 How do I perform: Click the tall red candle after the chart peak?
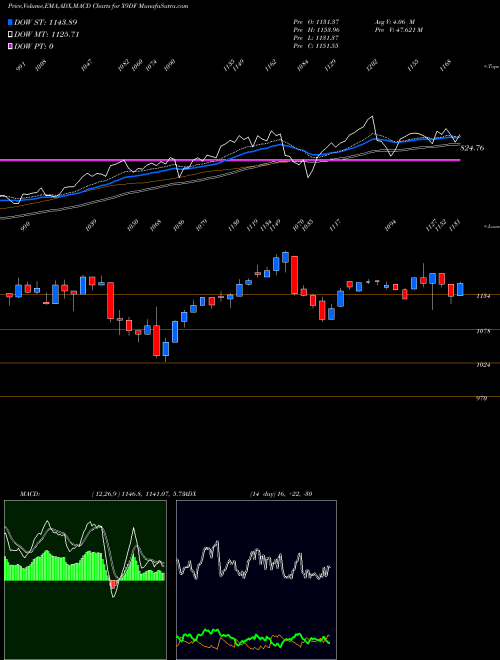(x=294, y=275)
